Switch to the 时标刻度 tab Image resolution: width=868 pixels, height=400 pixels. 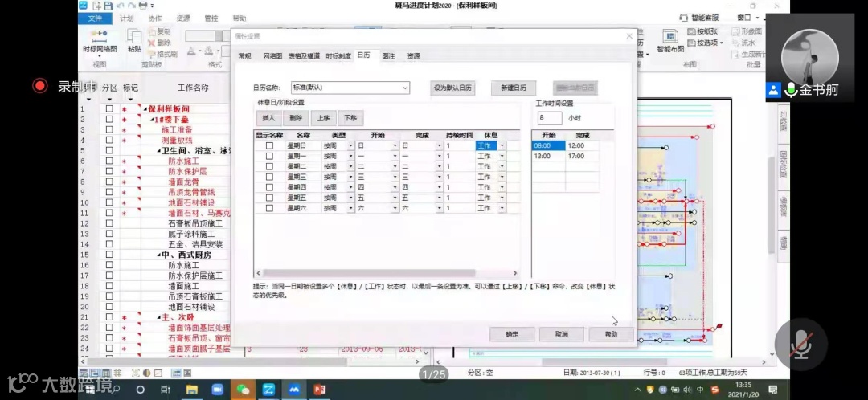[338, 56]
